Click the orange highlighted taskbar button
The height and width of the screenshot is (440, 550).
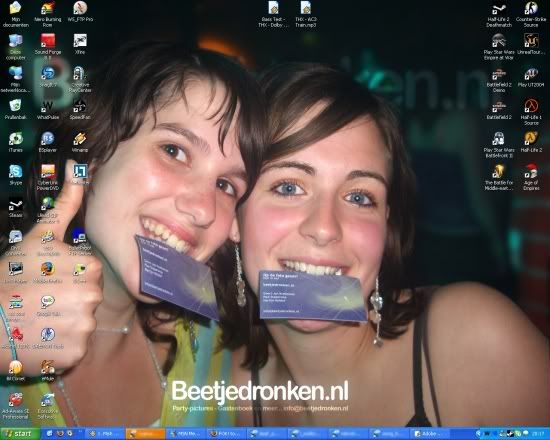coord(145,434)
